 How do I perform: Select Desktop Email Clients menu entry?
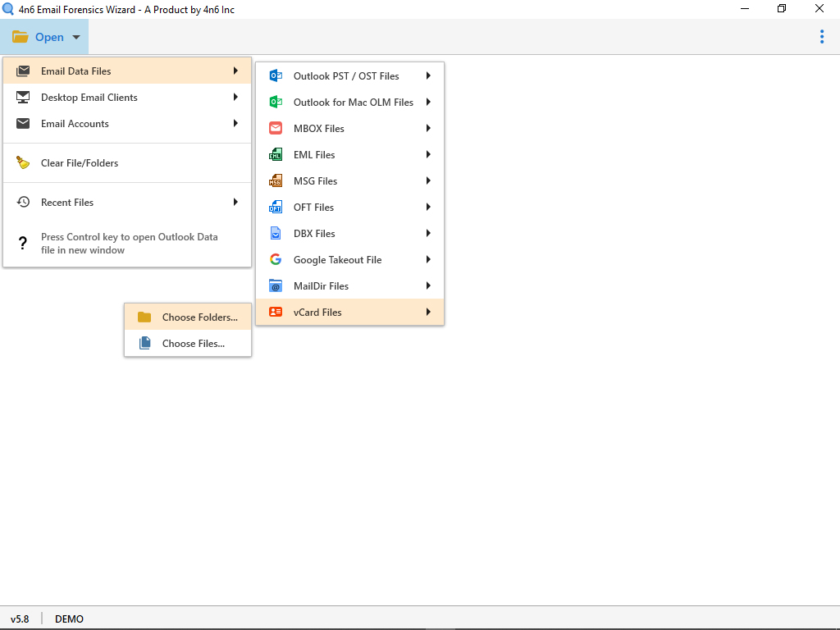tap(127, 97)
